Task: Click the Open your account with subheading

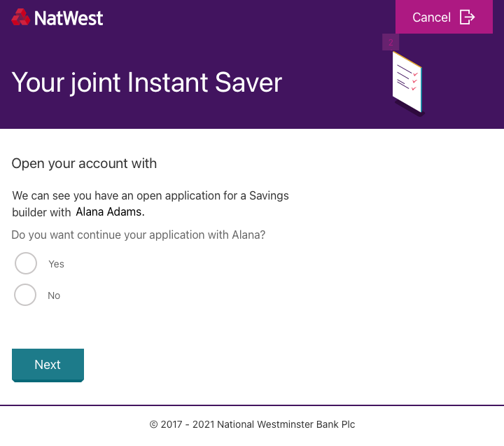Action: pos(84,163)
